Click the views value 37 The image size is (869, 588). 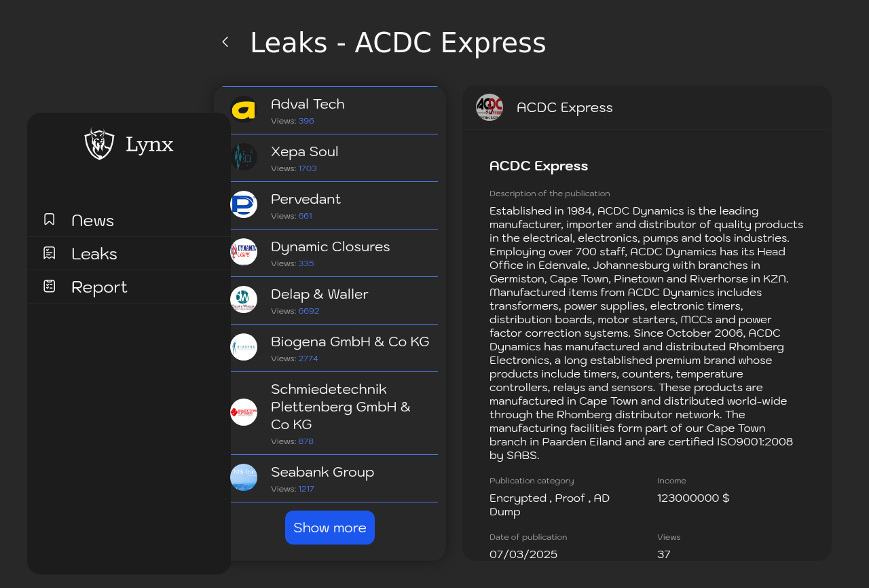pos(664,554)
